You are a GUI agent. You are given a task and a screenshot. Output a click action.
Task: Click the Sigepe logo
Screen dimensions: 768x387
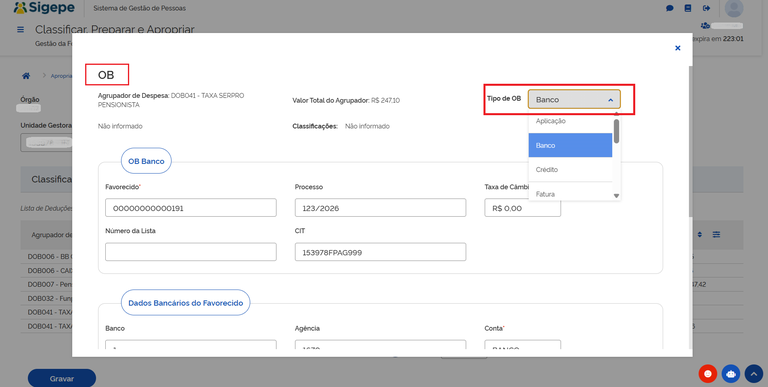click(x=45, y=8)
